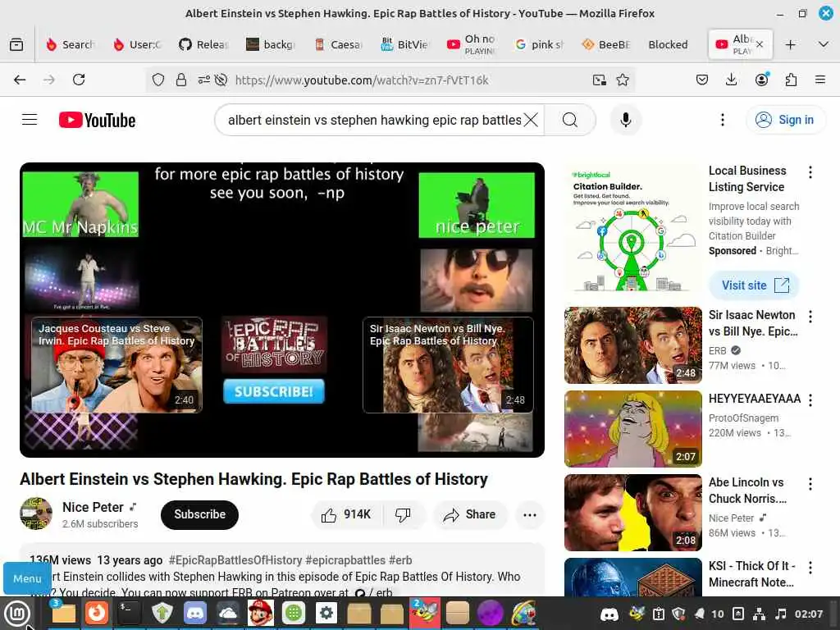Viewport: 840px width, 630px height.
Task: Switch to the 'Oh no' playing tab
Action: pyautogui.click(x=472, y=44)
